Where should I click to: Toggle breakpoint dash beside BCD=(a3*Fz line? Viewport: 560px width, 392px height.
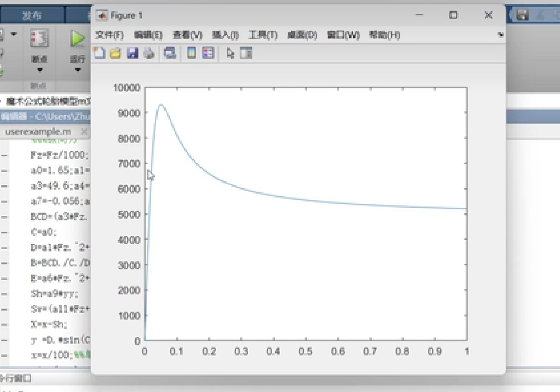4,217
